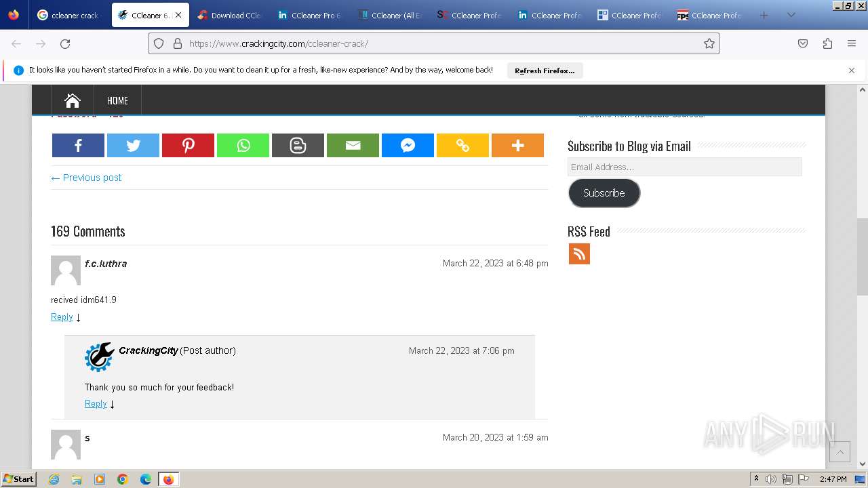The height and width of the screenshot is (488, 868).
Task: Dismiss the Refresh Firefox notification
Action: (x=852, y=70)
